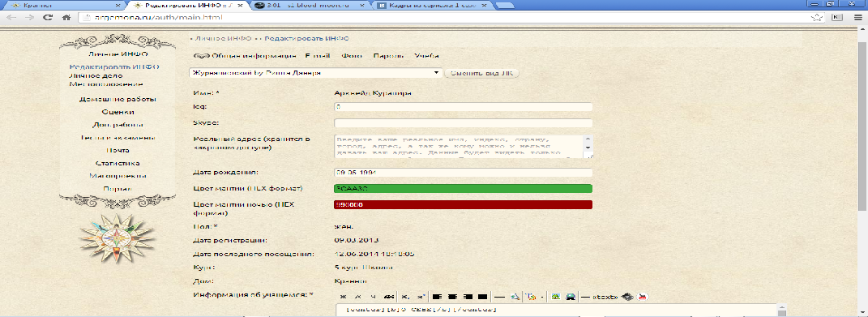
Task: Open Личное дело in sidebar
Action: click(x=96, y=75)
